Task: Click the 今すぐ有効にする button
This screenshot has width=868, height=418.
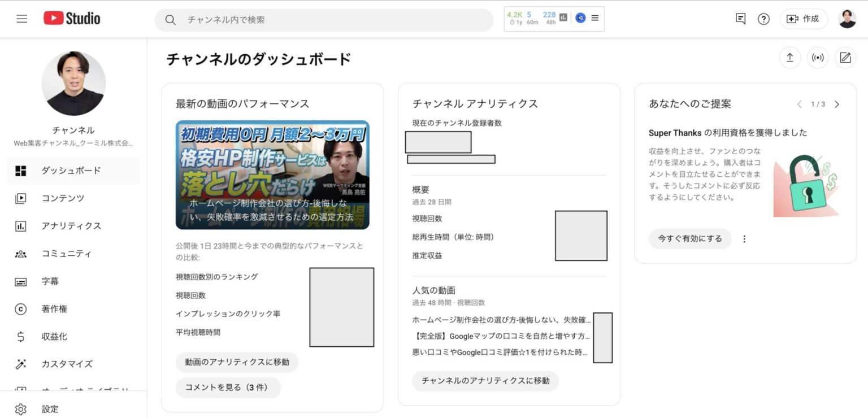Action: coord(690,238)
